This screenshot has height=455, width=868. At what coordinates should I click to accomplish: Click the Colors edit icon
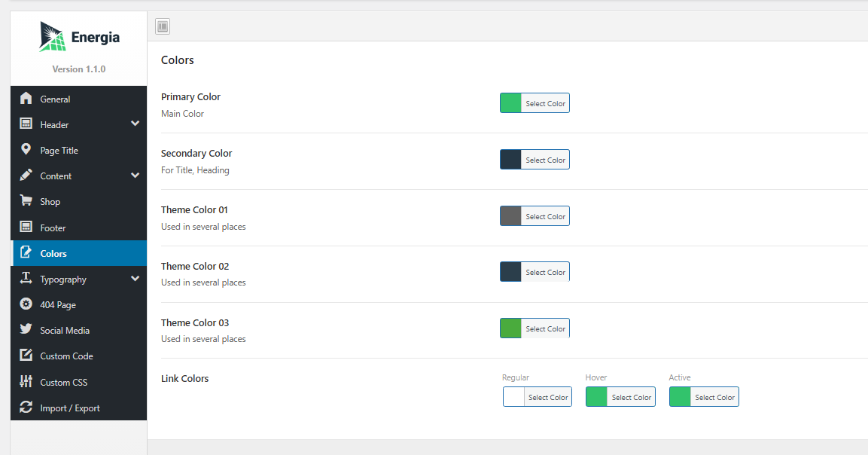pos(26,252)
